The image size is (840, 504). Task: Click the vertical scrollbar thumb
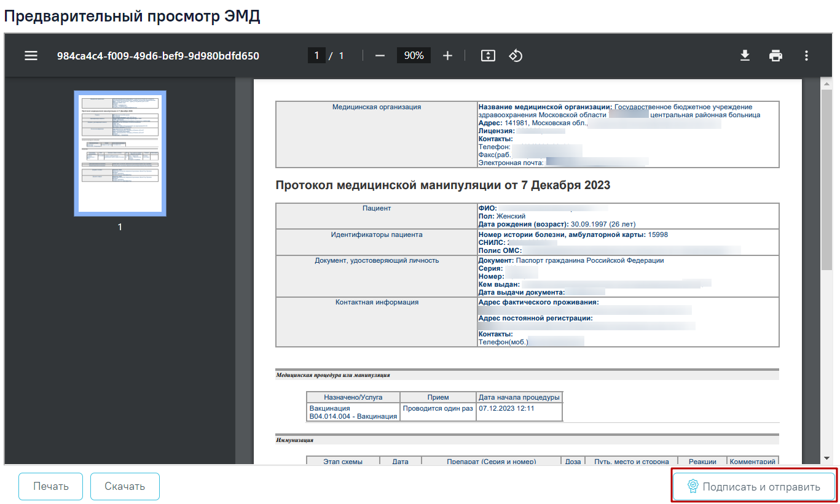(826, 179)
